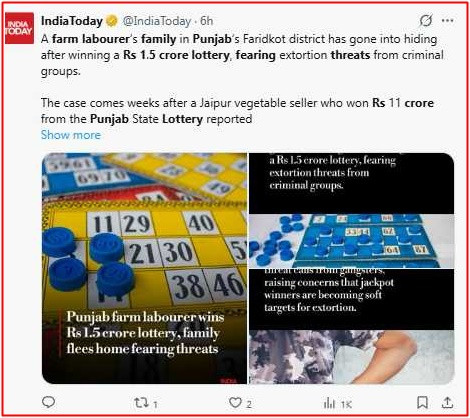Like the tweet with heart icon

tap(235, 403)
